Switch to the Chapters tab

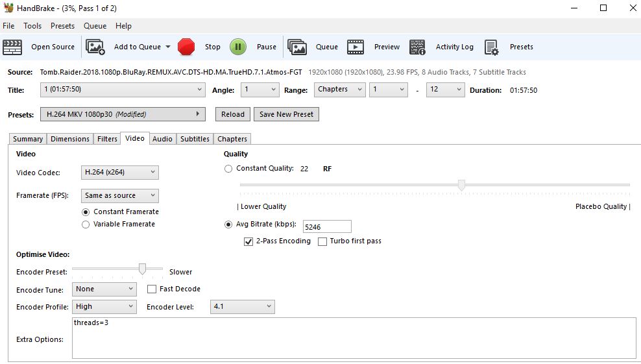232,139
